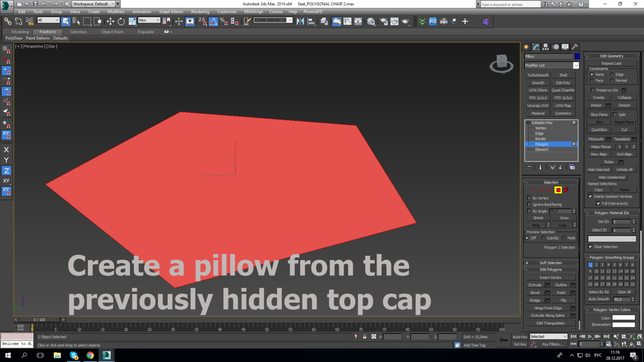Collapse the Edit Polygons rollout
The image size is (644, 362).
coord(551,270)
